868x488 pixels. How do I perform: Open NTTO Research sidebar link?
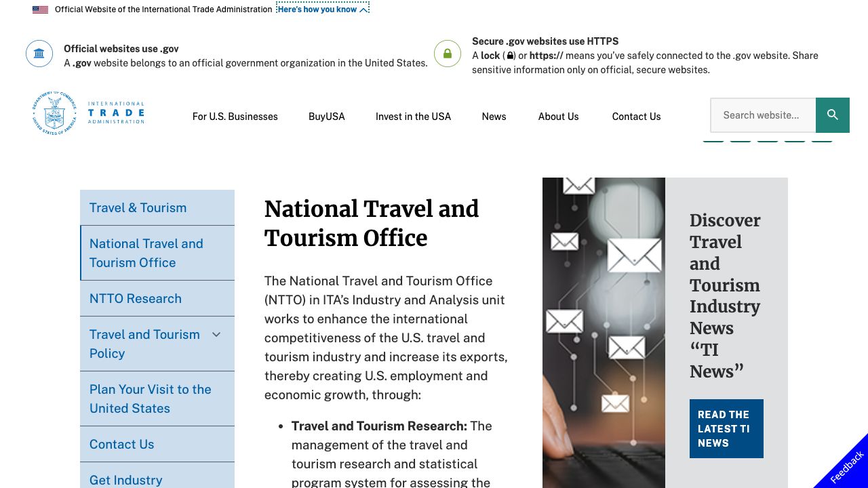click(136, 298)
